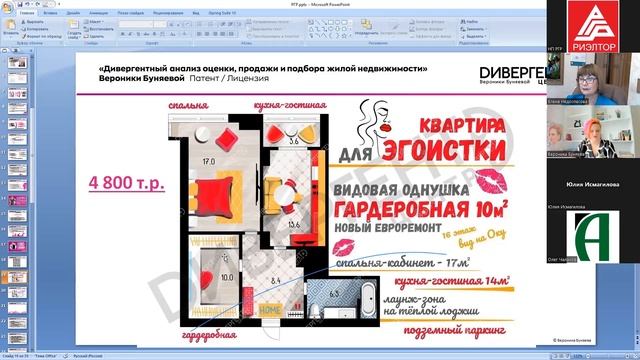Click the 4 800 т.р. price text

pos(127,182)
